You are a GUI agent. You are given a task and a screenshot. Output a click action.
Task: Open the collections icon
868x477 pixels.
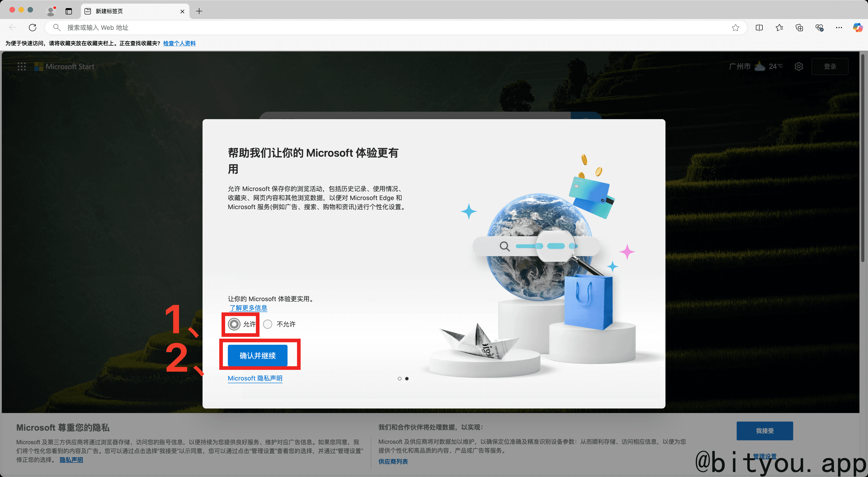coord(799,28)
